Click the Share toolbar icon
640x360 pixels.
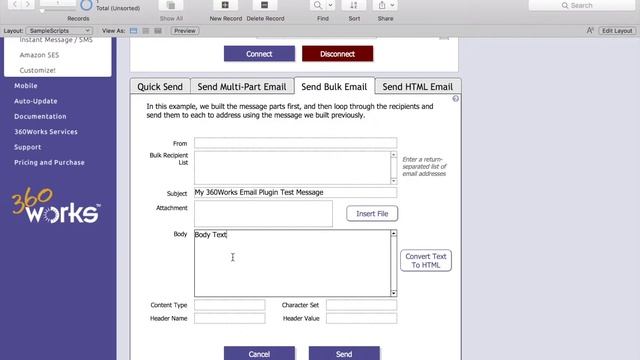(x=382, y=5)
